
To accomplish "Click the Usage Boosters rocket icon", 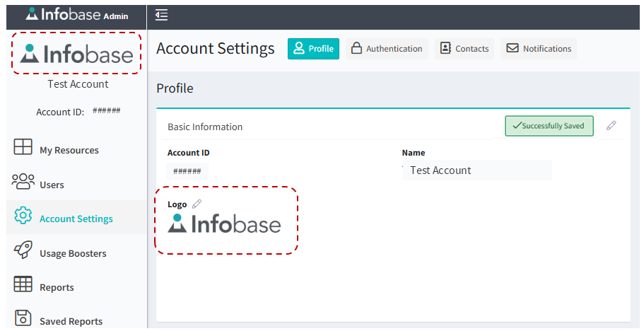I will pos(23,250).
